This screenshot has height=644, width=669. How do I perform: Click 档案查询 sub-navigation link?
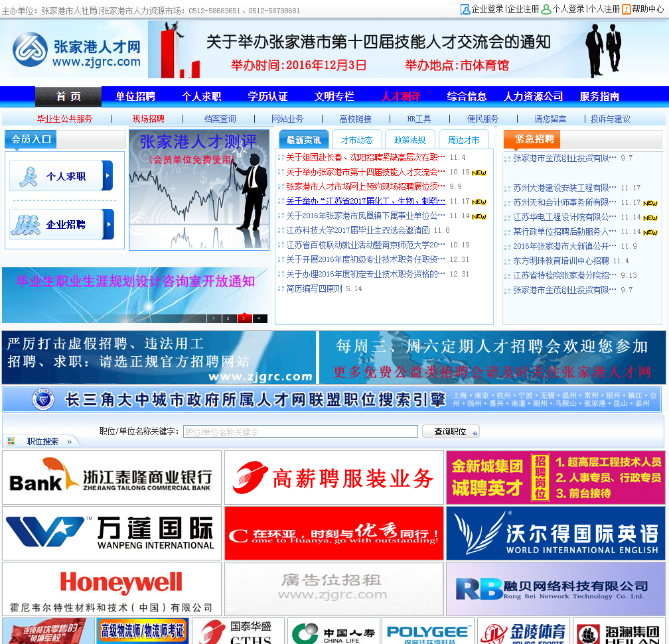tap(220, 119)
